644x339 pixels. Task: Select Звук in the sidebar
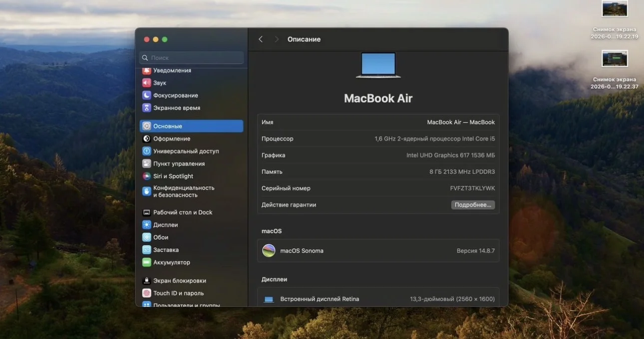click(x=160, y=83)
